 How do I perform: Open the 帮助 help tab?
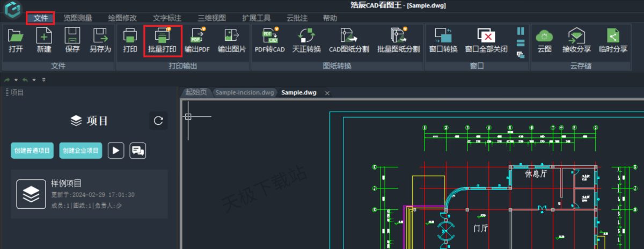pos(330,18)
